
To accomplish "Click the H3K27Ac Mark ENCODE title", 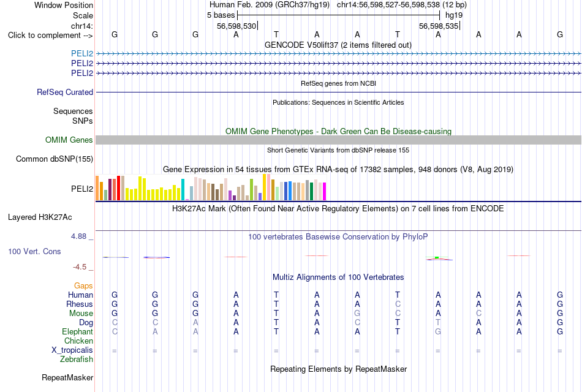I will 338,209.
